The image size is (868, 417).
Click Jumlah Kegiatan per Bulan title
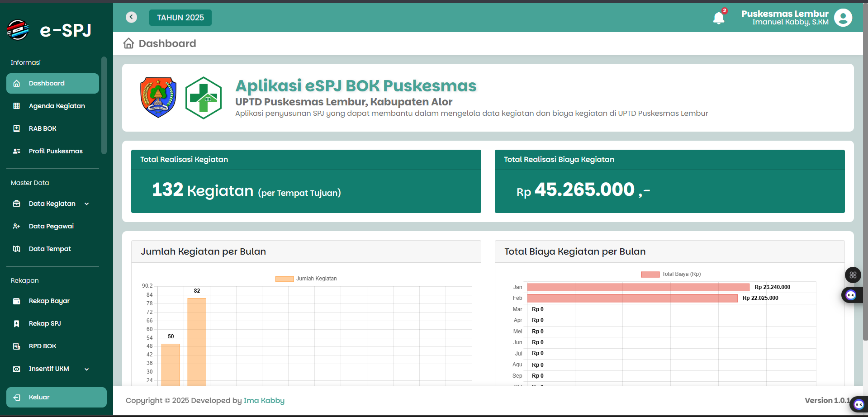204,251
